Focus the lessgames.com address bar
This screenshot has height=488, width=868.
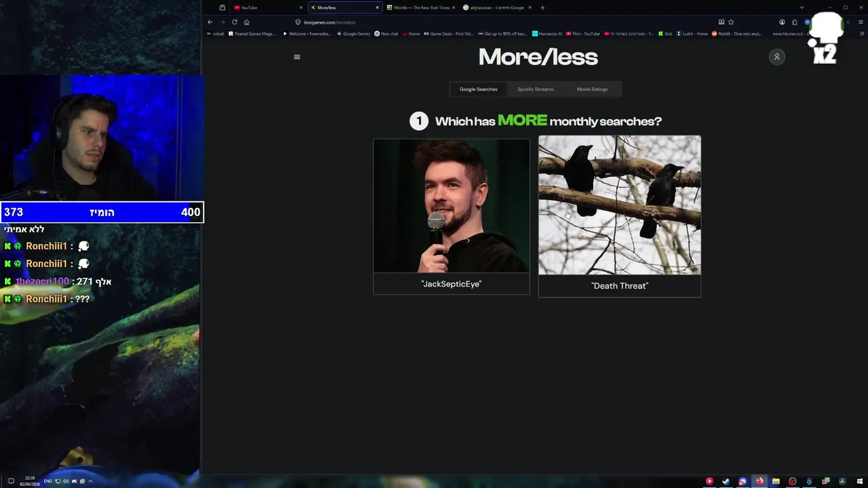[x=502, y=22]
